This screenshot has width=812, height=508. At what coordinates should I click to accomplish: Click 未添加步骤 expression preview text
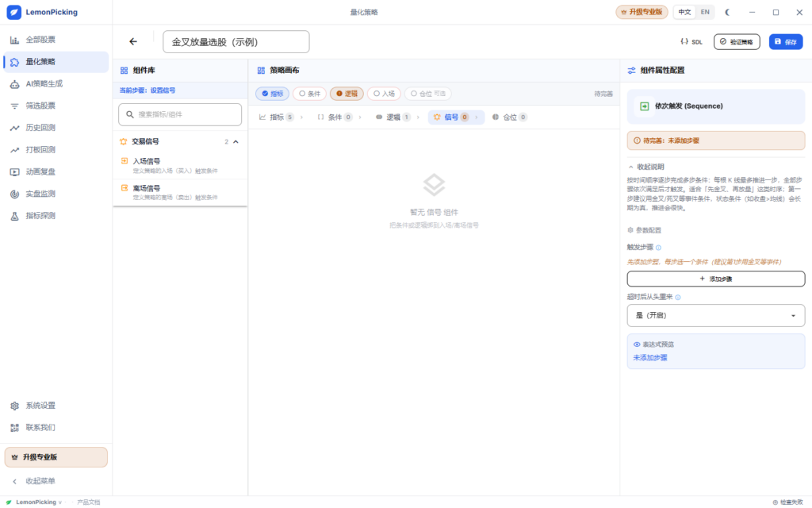pos(650,358)
